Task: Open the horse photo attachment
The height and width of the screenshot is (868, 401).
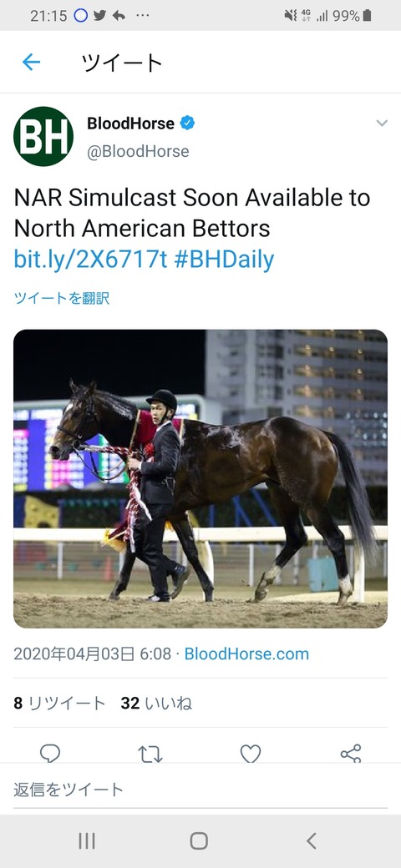Action: [x=200, y=479]
